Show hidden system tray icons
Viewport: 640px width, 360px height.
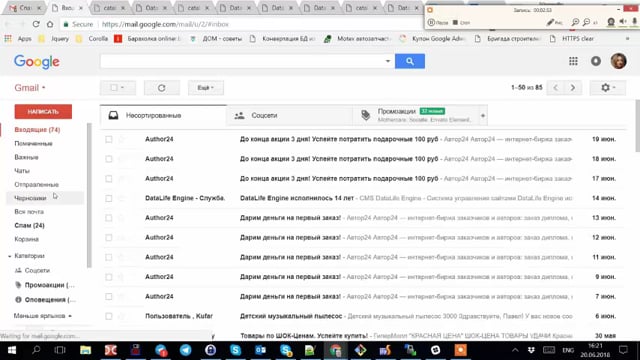click(x=516, y=350)
